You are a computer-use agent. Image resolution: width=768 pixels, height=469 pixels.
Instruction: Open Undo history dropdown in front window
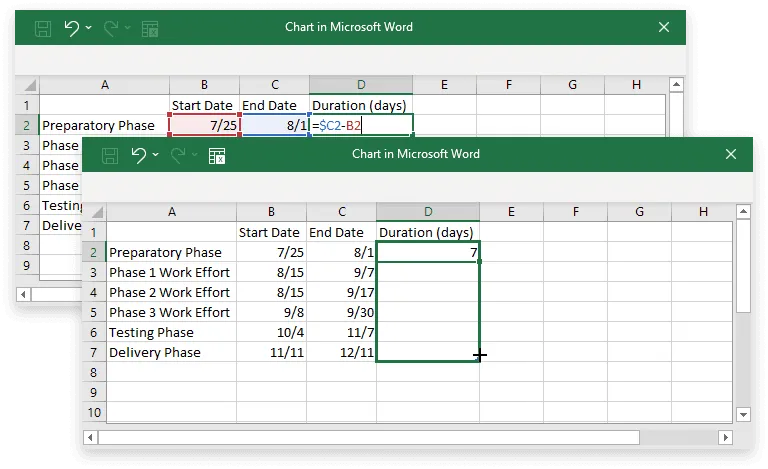coord(156,155)
